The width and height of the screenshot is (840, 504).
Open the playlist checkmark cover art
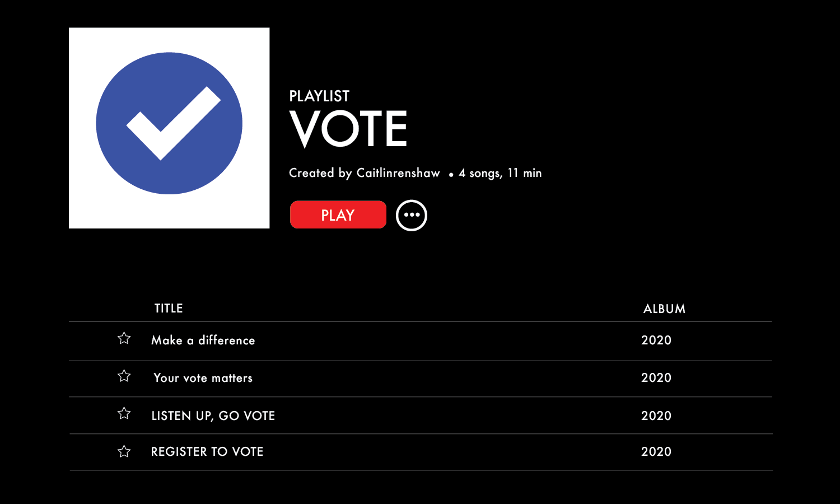click(169, 128)
